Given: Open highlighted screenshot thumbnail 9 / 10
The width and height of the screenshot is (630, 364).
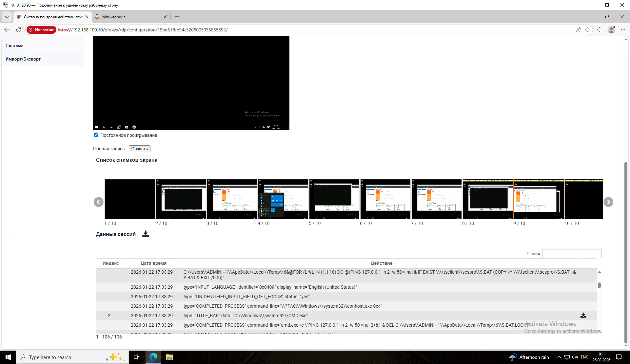Looking at the screenshot, I should point(539,199).
